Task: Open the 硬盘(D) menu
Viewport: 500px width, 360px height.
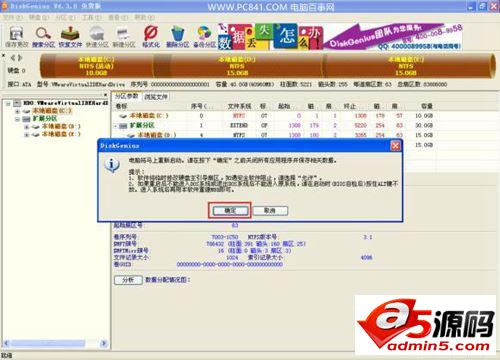Action: (x=39, y=17)
